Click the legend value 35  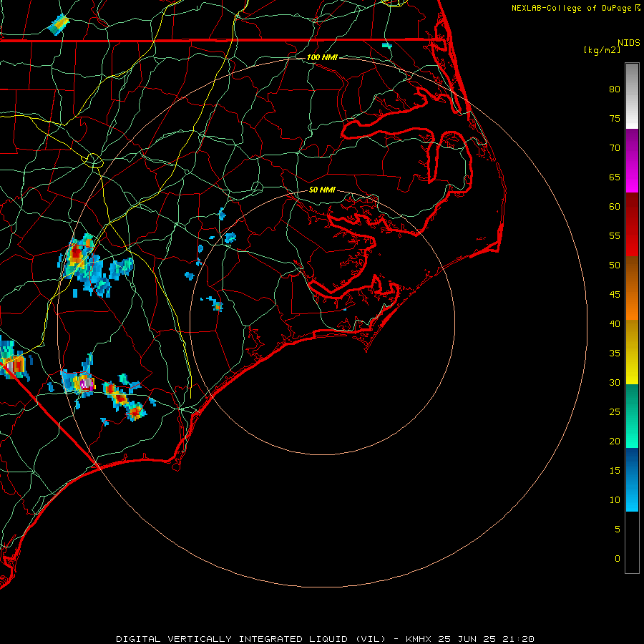point(615,353)
